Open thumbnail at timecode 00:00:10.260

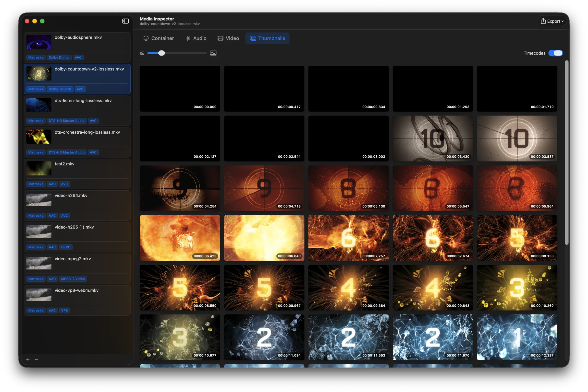pyautogui.click(x=517, y=288)
